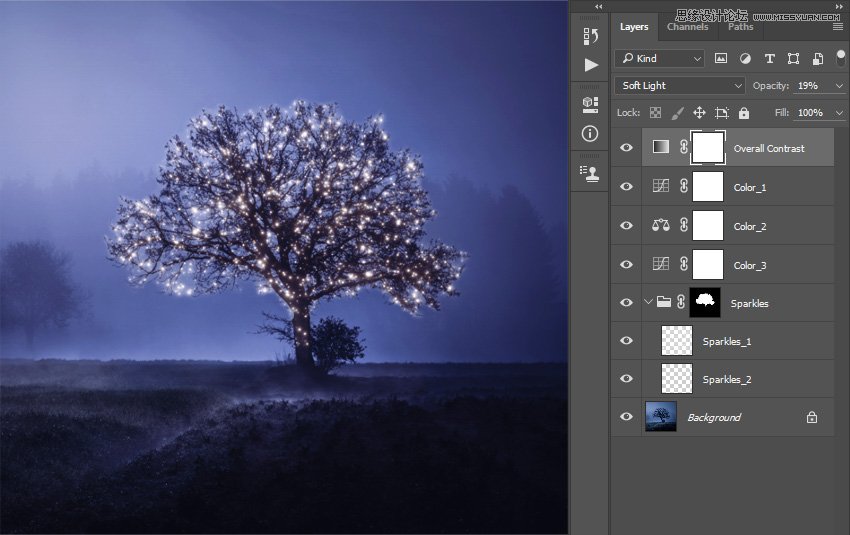Select the Color_2 layer mask thumbnail
The image size is (850, 535).
pyautogui.click(x=708, y=226)
